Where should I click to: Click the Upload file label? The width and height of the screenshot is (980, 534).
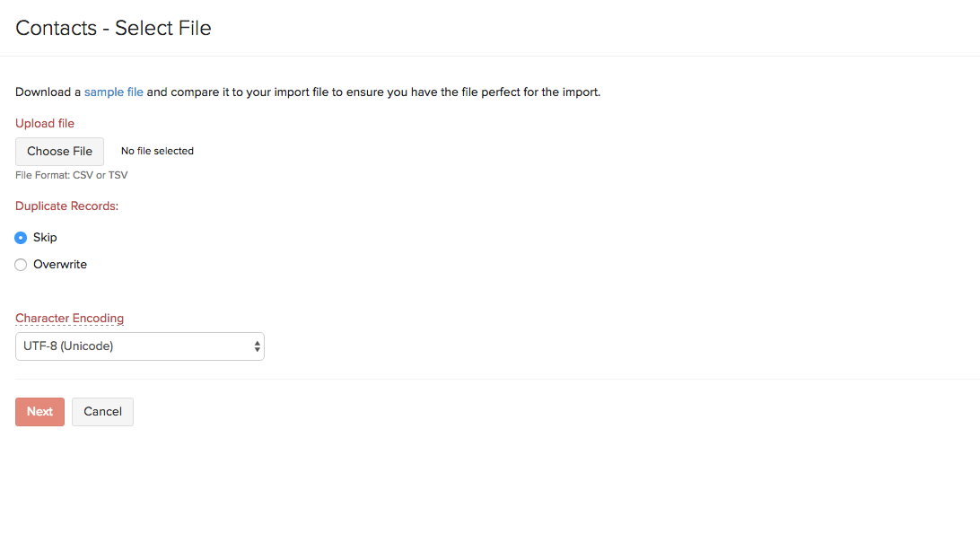(45, 123)
